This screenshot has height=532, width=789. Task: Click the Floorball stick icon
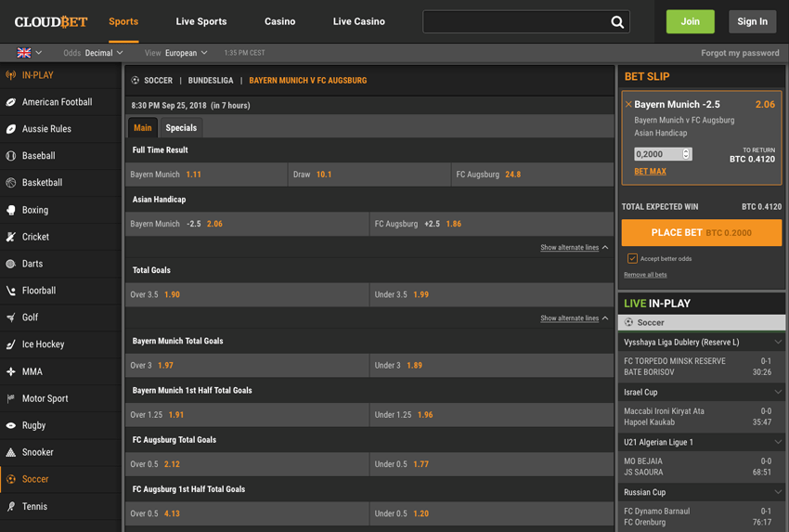coord(10,291)
